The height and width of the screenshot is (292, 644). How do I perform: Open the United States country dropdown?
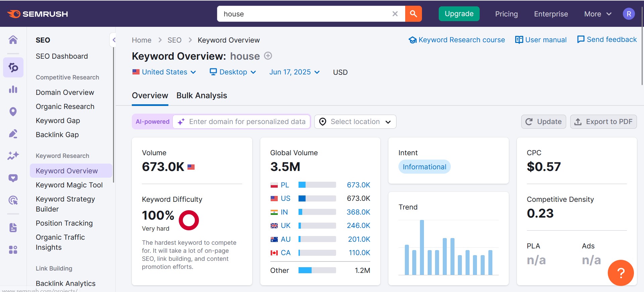164,72
